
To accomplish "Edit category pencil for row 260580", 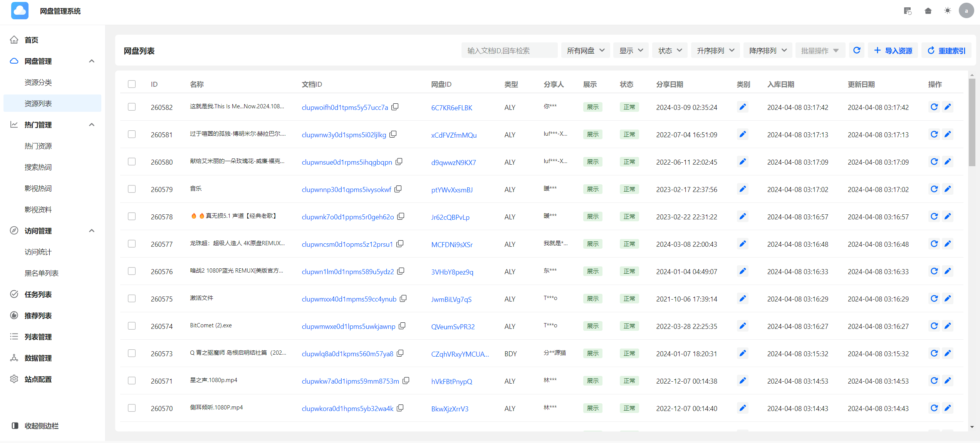I will [x=742, y=162].
